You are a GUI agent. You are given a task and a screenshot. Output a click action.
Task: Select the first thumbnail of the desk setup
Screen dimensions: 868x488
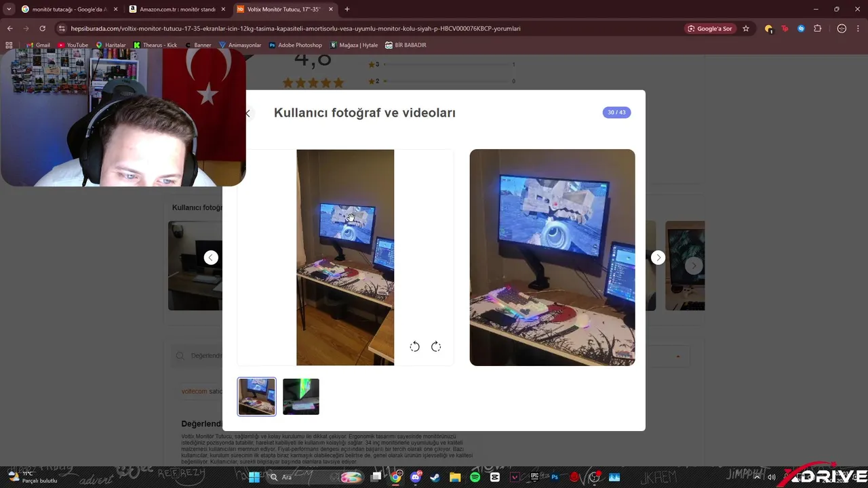click(257, 396)
